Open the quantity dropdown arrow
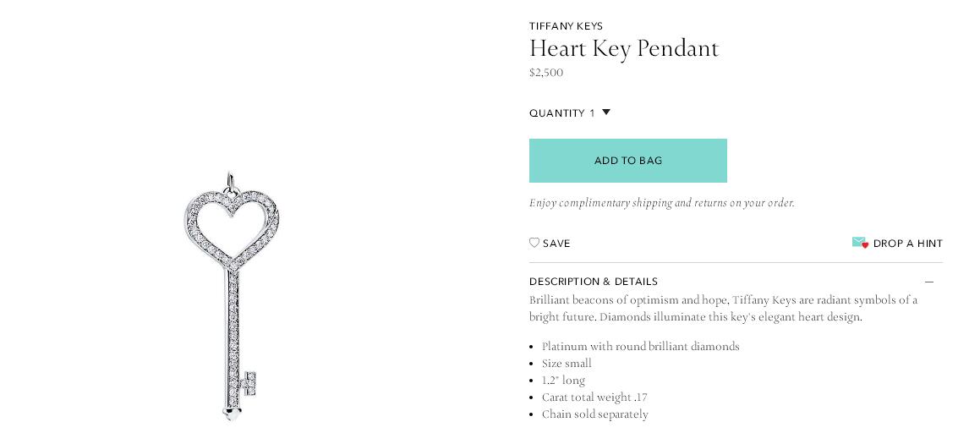This screenshot has height=444, width=980. click(x=606, y=112)
